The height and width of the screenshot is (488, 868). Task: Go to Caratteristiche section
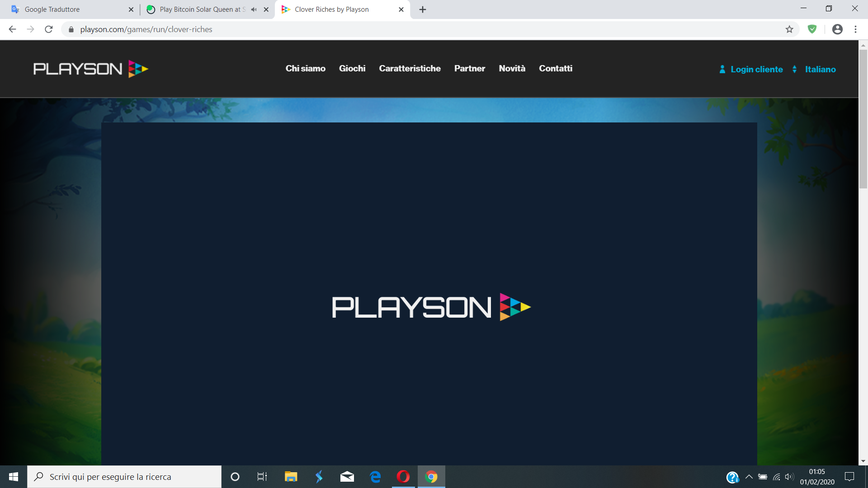pyautogui.click(x=410, y=68)
